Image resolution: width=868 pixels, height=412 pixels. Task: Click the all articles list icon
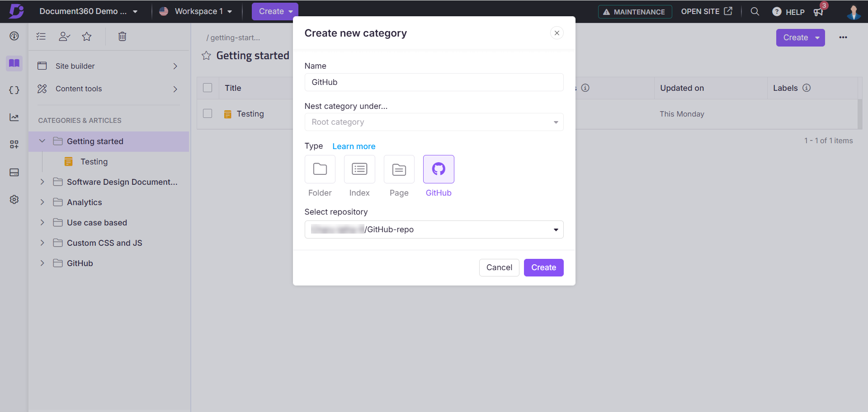point(41,36)
